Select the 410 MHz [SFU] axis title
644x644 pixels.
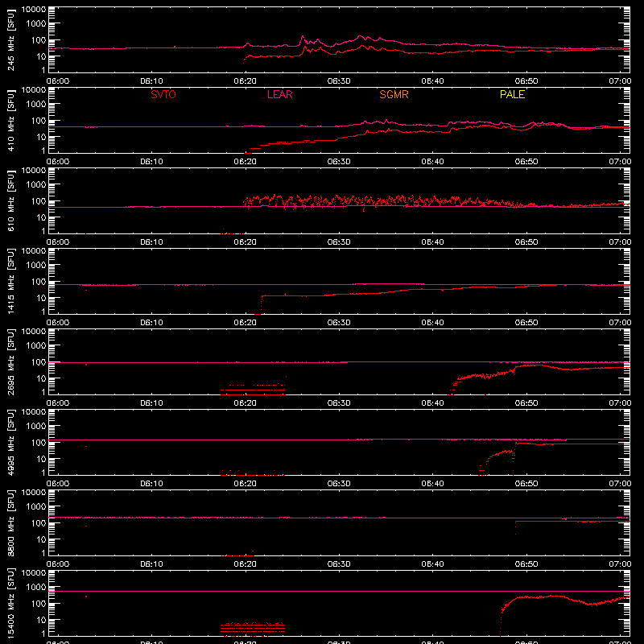(x=11, y=120)
